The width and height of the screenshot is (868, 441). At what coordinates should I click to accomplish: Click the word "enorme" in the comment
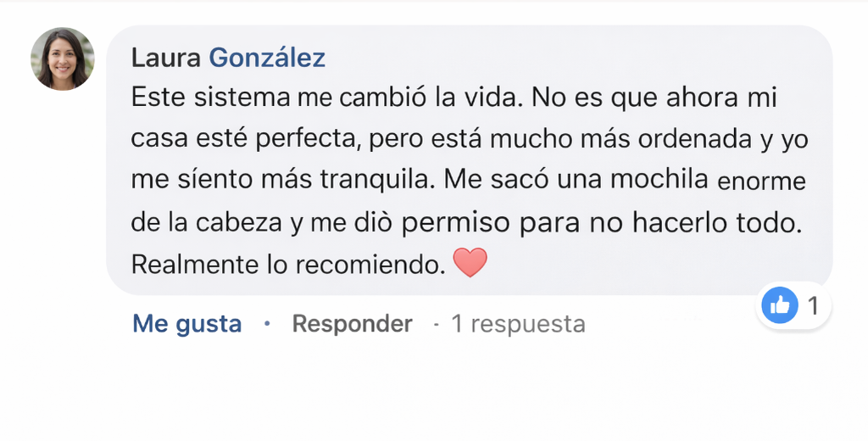coord(761,181)
